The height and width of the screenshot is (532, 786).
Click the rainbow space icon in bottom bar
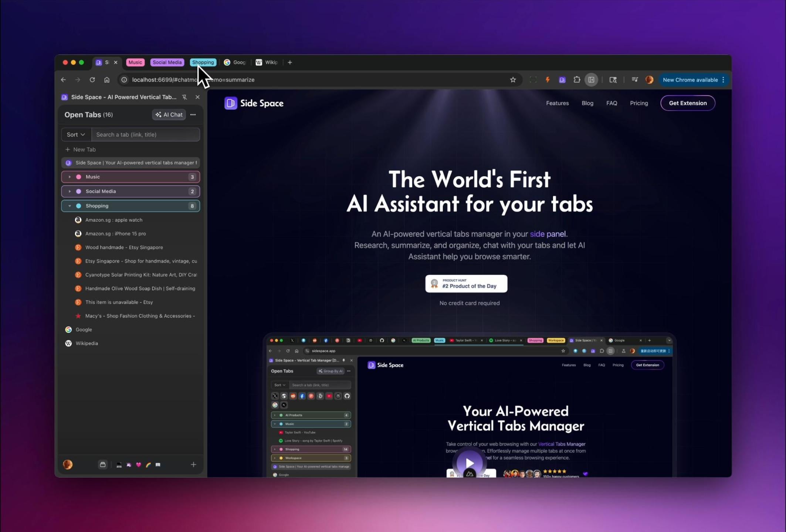148,465
